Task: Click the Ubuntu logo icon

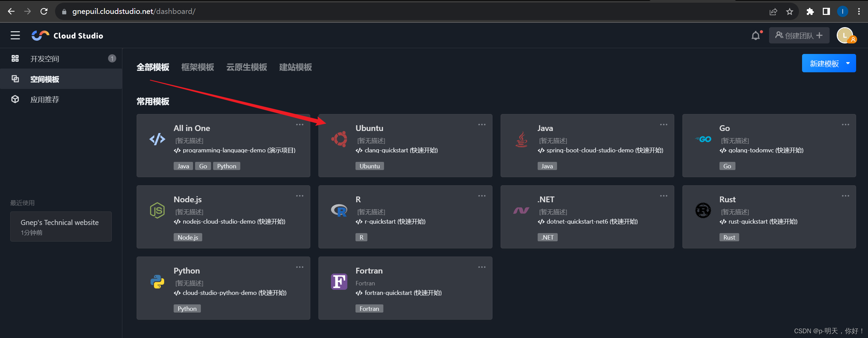Action: pos(339,139)
